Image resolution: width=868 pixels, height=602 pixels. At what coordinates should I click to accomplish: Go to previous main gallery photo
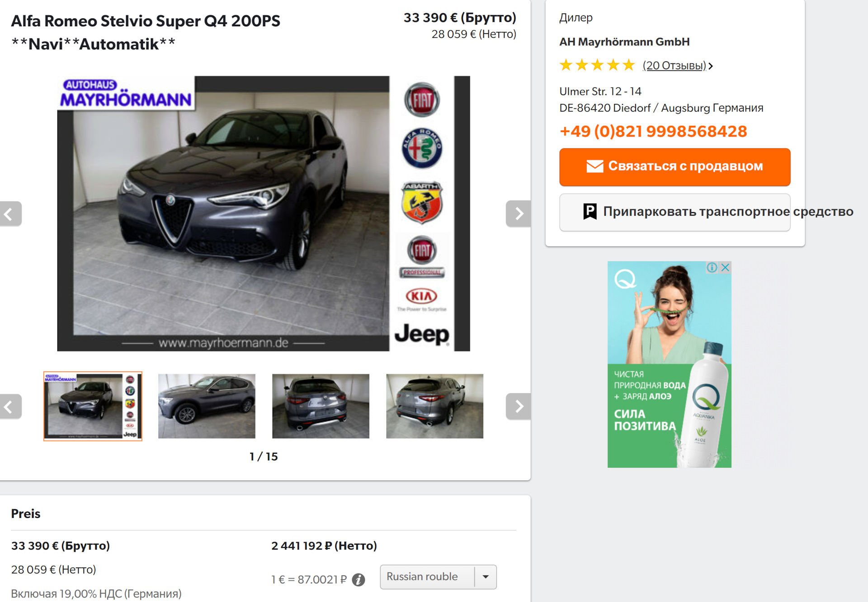click(9, 213)
